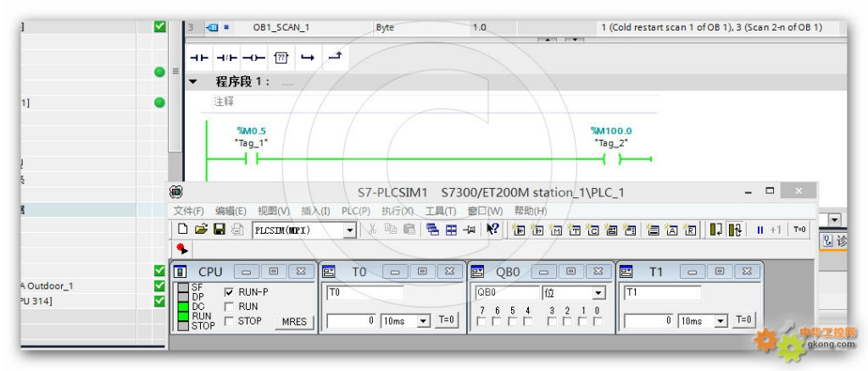Insert normally open contact in ladder toolbar
This screenshot has height=371, width=868.
pyautogui.click(x=198, y=58)
